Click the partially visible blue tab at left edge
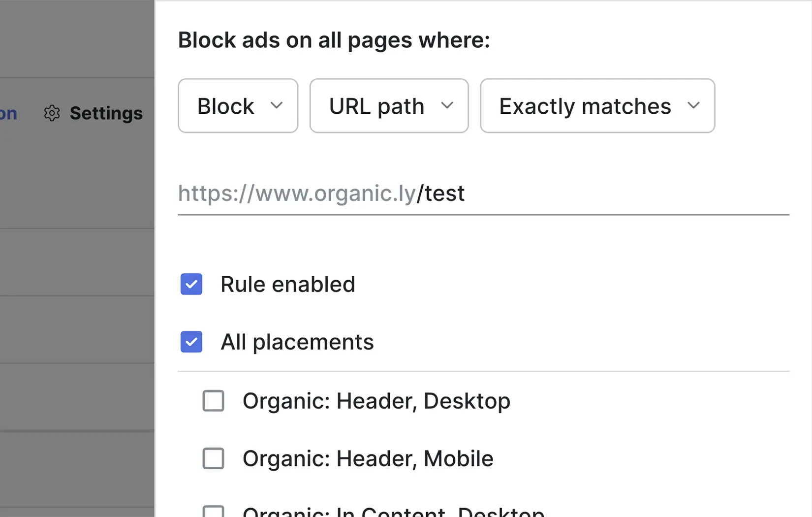Screen dimensions: 812x517 tap(8, 113)
